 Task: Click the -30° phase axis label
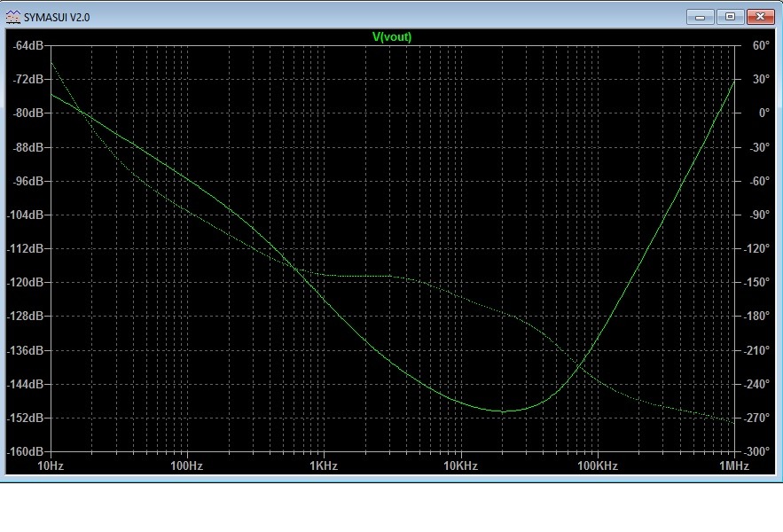[760, 147]
